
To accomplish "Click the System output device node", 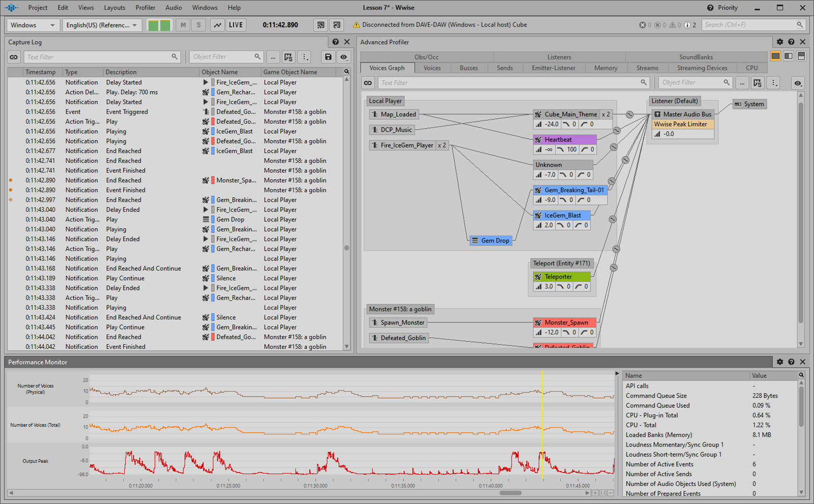I will (749, 104).
